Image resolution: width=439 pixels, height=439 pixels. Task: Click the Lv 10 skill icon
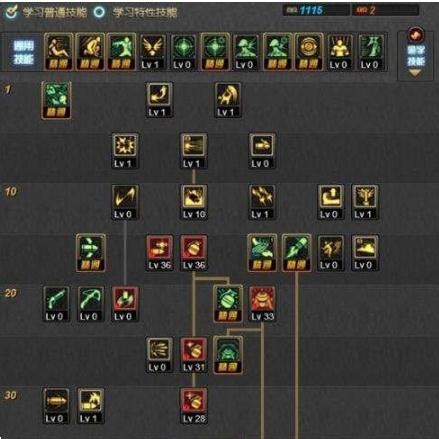pos(194,202)
